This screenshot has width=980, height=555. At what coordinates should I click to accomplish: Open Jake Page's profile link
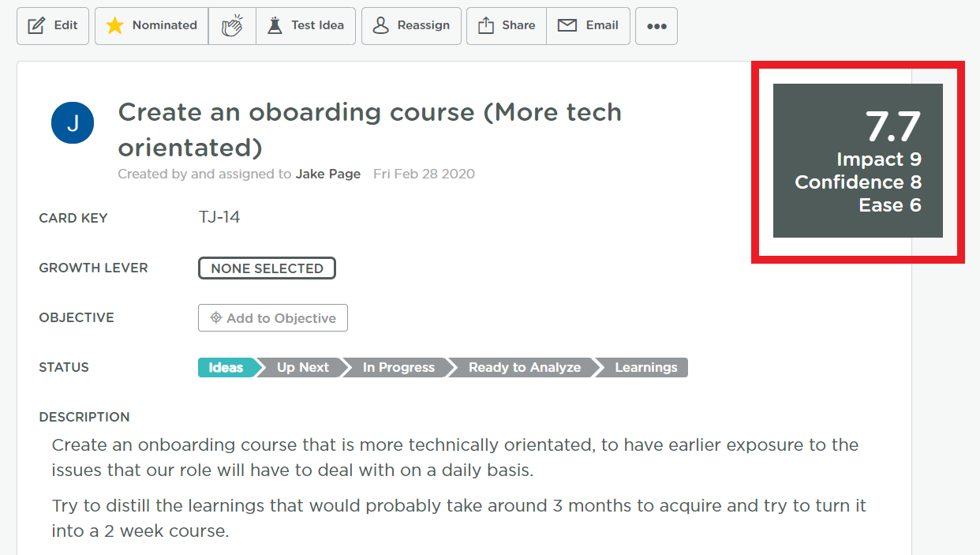327,174
